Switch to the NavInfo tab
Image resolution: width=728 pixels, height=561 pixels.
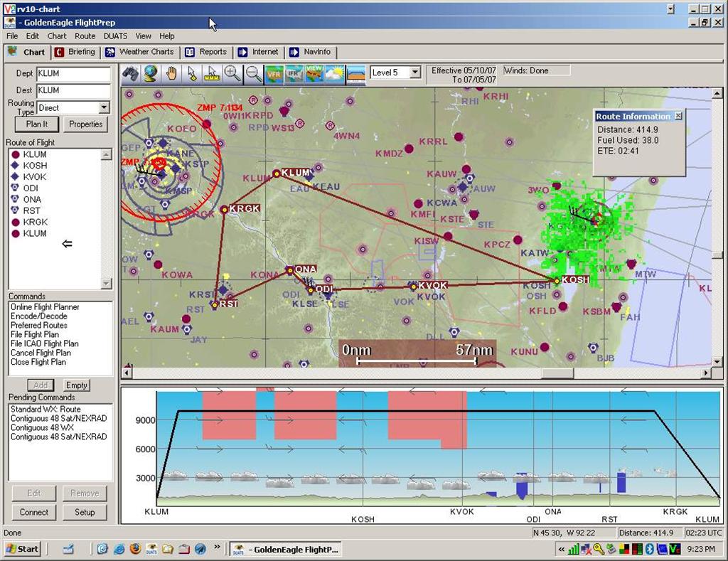coord(310,52)
